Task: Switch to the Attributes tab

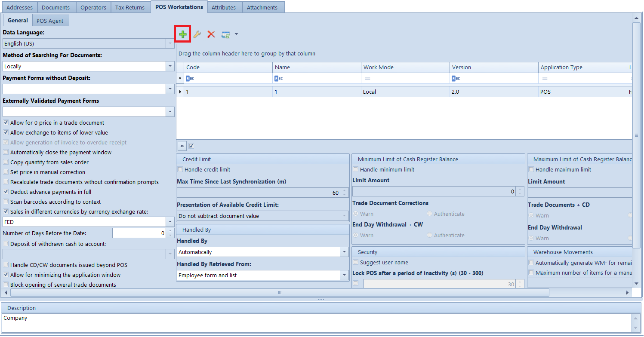Action: (224, 7)
